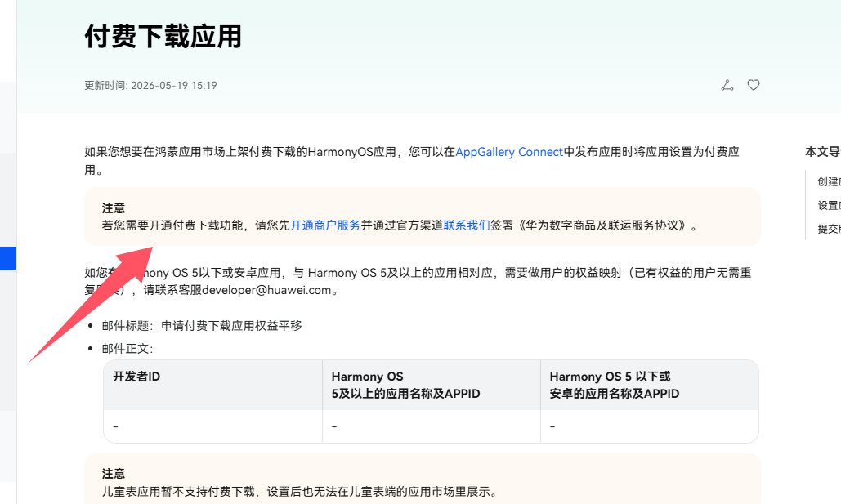Click the email developer@huawei.com

pos(266,290)
